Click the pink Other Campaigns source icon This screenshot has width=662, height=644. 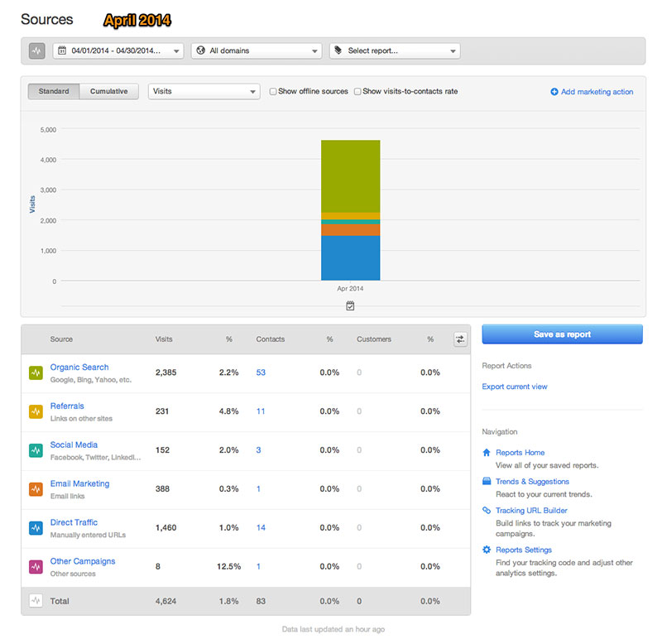36,567
